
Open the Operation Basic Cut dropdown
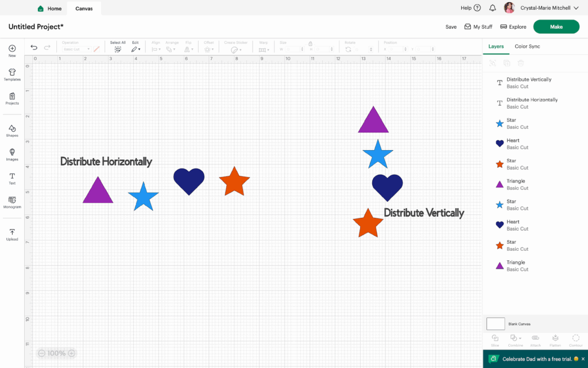(x=76, y=49)
